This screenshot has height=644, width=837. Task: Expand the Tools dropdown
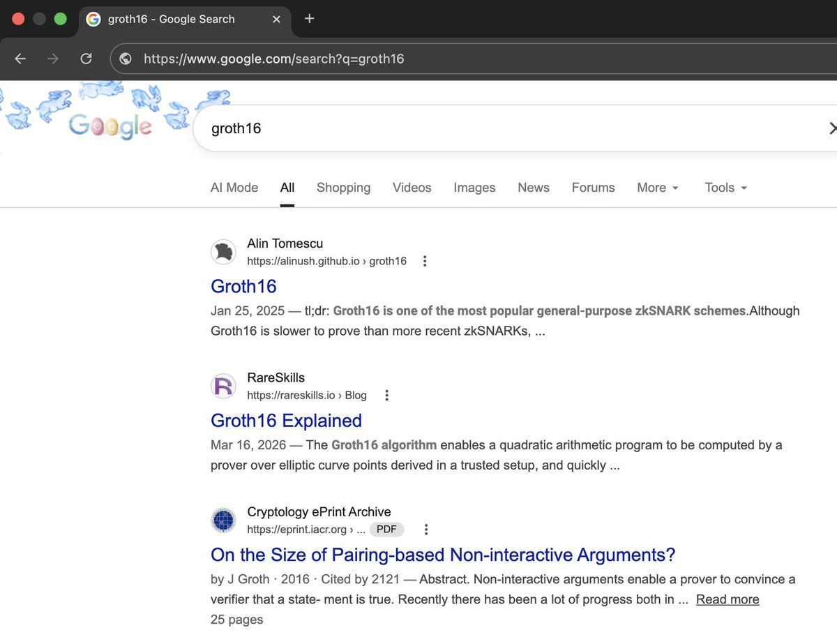pyautogui.click(x=726, y=188)
